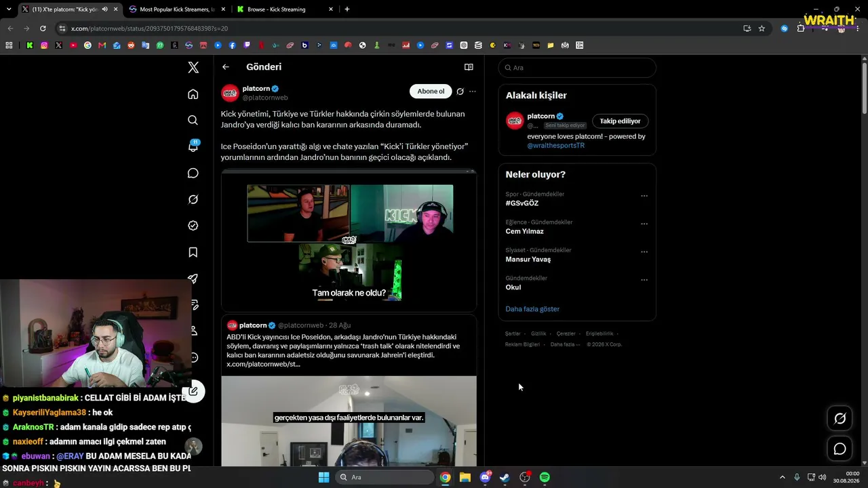The image size is (868, 488).
Task: Open Spotify from the taskbar
Action: [545, 477]
